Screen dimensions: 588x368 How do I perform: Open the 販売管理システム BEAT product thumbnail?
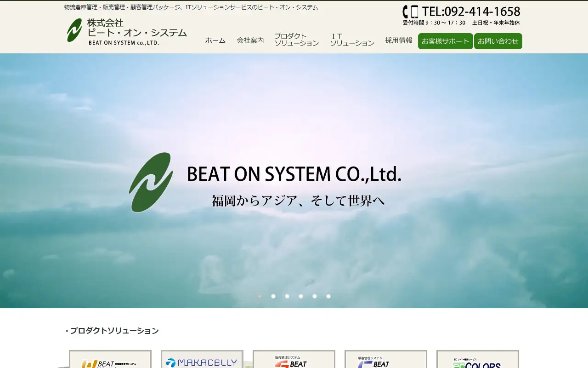294,359
